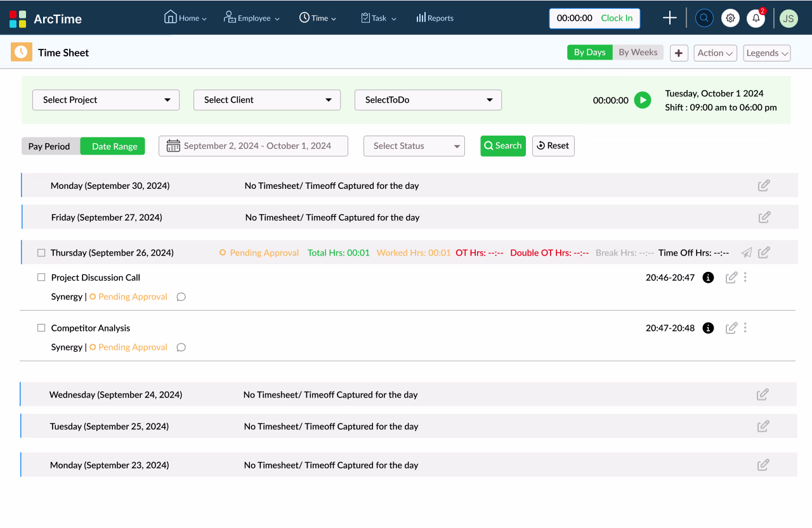The width and height of the screenshot is (812, 528).
Task: Open the Home menu
Action: [x=186, y=18]
